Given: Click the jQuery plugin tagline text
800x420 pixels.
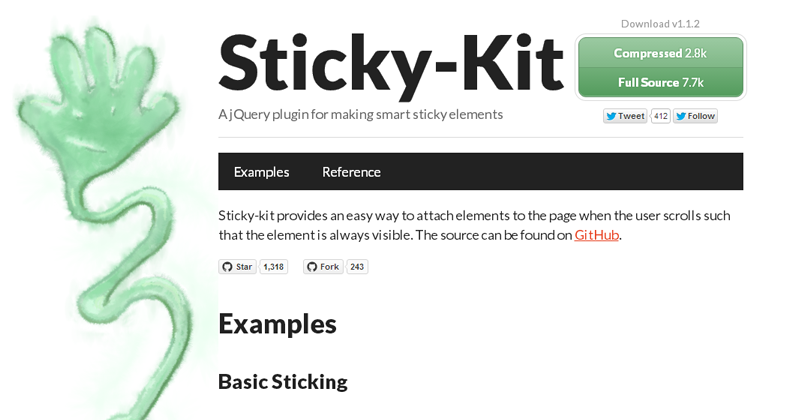Looking at the screenshot, I should tap(360, 114).
